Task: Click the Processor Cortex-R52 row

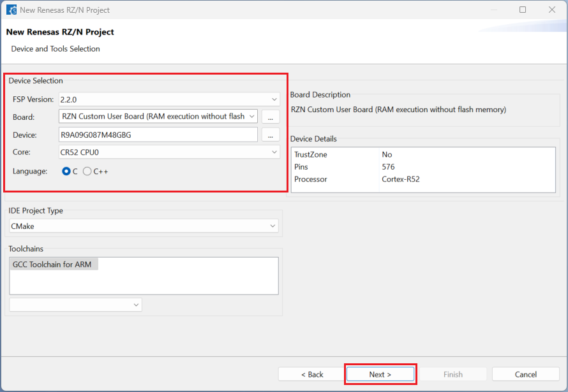Action: coord(423,179)
